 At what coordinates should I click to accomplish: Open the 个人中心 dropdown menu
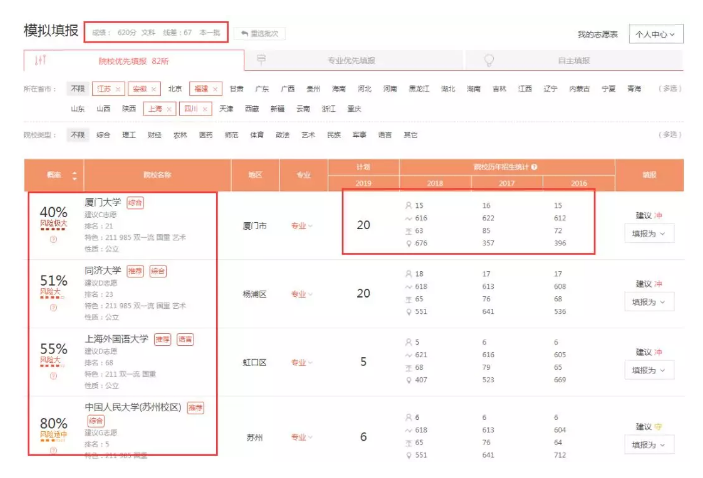pos(655,35)
